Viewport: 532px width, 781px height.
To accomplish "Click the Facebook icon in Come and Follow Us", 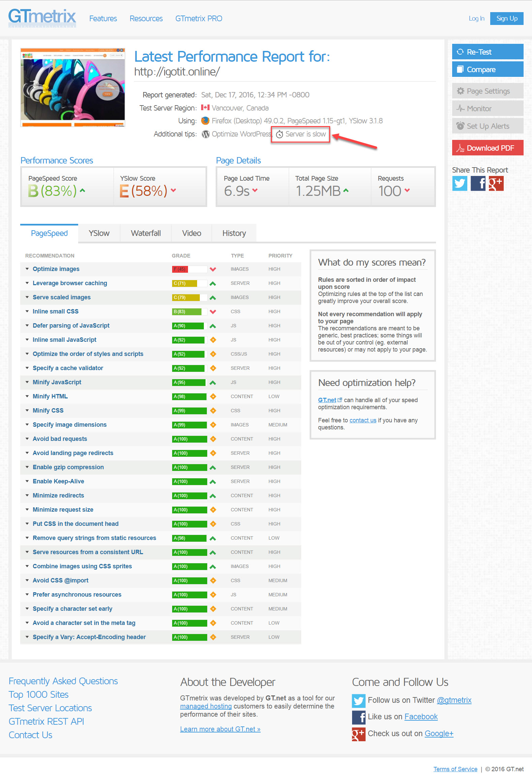I will click(358, 717).
